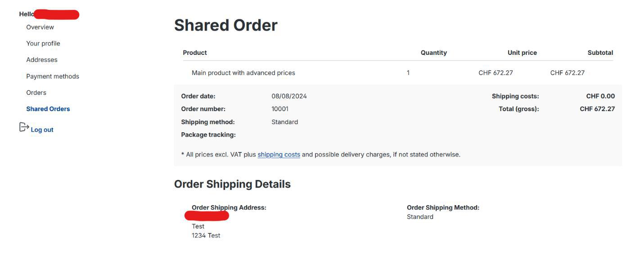The height and width of the screenshot is (273, 644).
Task: Click the Shared Order page heading
Action: pos(225,25)
